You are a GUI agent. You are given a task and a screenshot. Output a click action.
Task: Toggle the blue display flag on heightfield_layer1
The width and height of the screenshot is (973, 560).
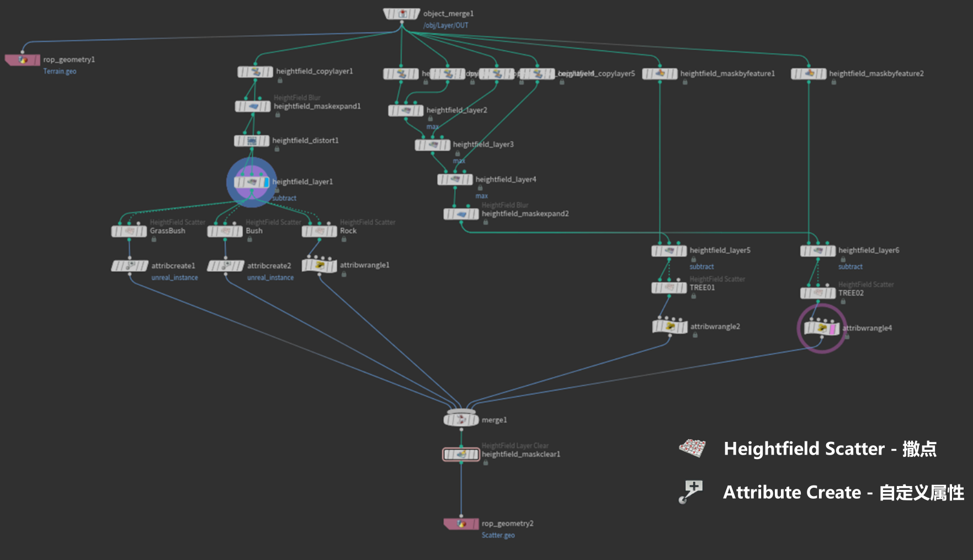(267, 182)
